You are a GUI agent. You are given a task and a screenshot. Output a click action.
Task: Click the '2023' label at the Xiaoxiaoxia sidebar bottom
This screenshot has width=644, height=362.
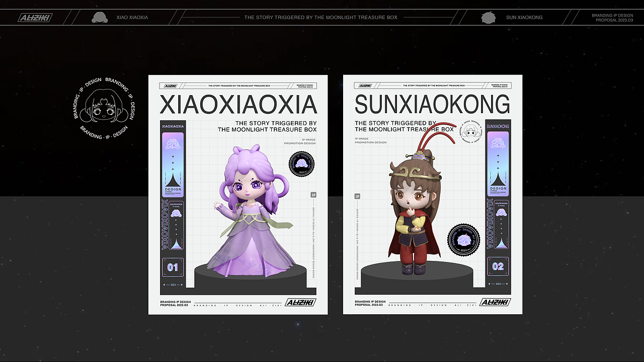click(x=173, y=285)
